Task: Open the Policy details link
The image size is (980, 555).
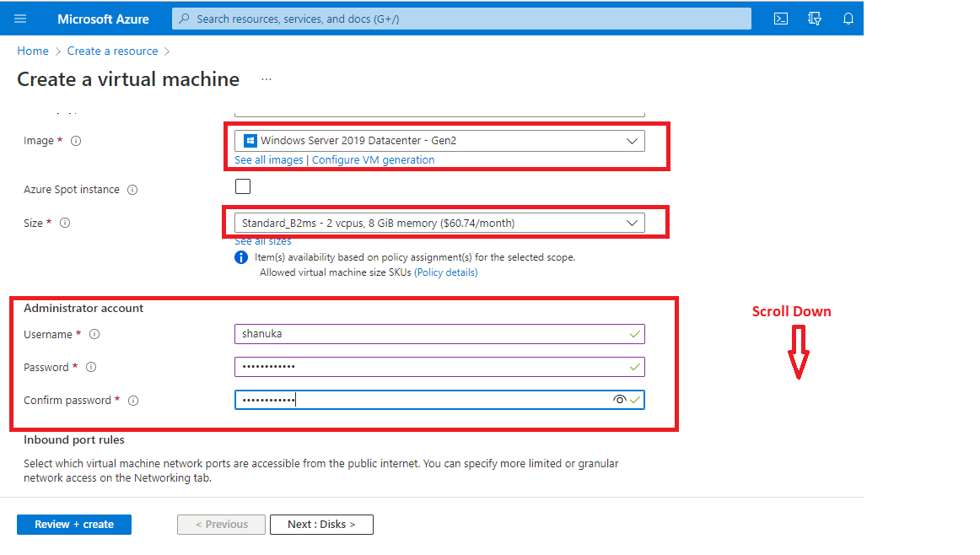Action: pos(445,272)
